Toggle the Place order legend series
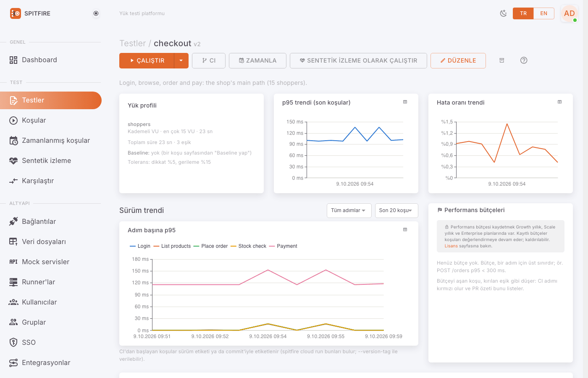Viewport: 588px width, 378px height. pos(210,246)
